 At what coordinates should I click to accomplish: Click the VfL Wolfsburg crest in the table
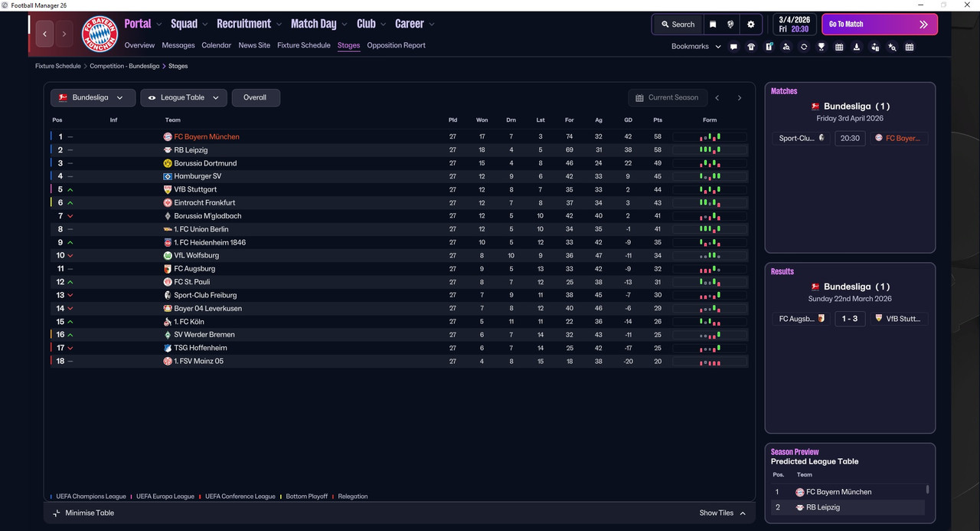(x=168, y=255)
